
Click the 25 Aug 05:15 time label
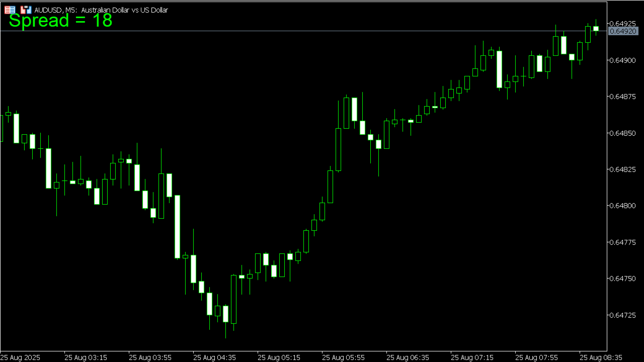coord(279,357)
